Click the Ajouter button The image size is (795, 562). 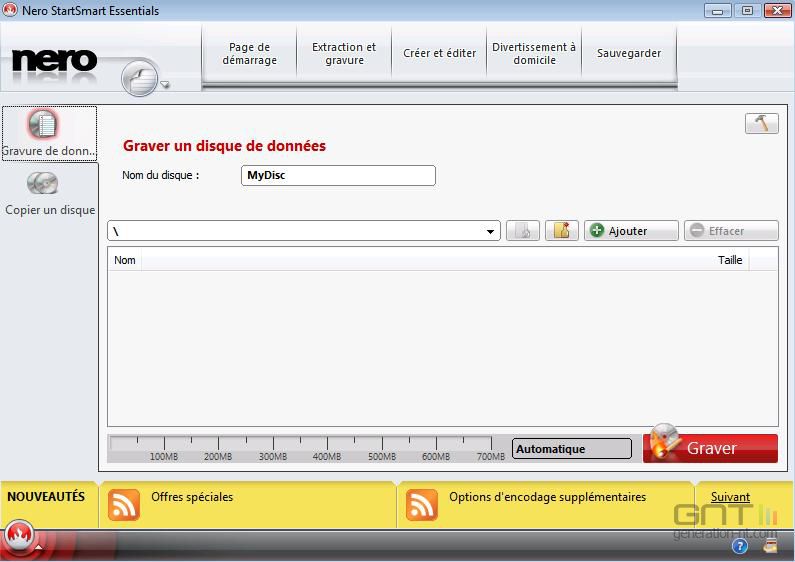tap(631, 231)
